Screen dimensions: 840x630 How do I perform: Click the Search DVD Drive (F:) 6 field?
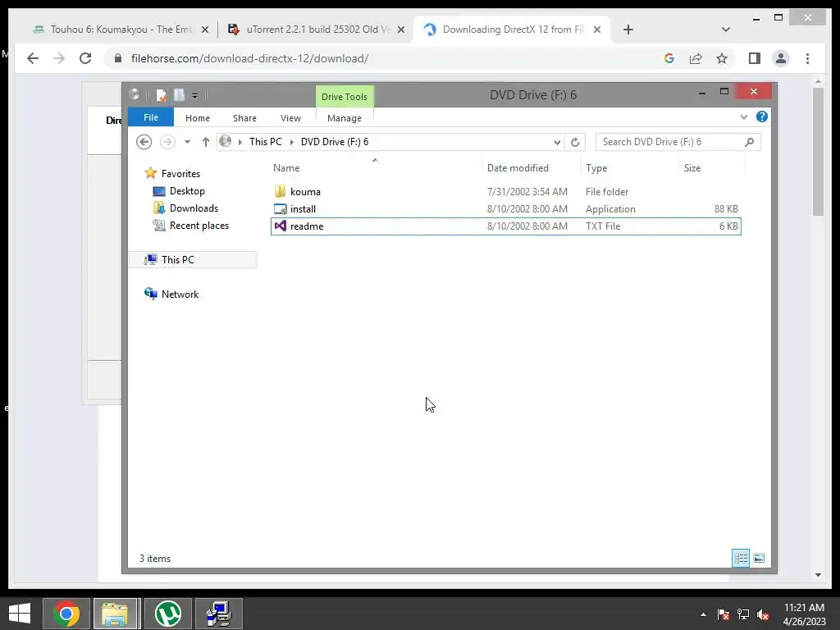point(678,142)
